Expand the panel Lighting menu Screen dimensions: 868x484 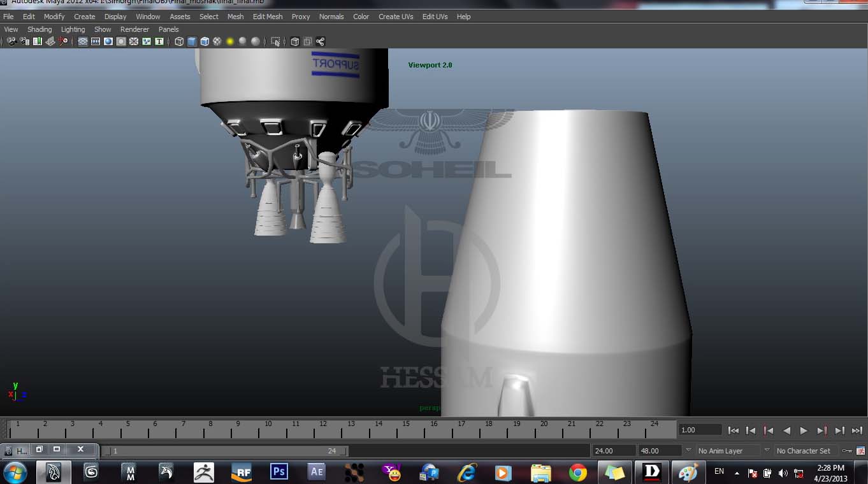73,29
